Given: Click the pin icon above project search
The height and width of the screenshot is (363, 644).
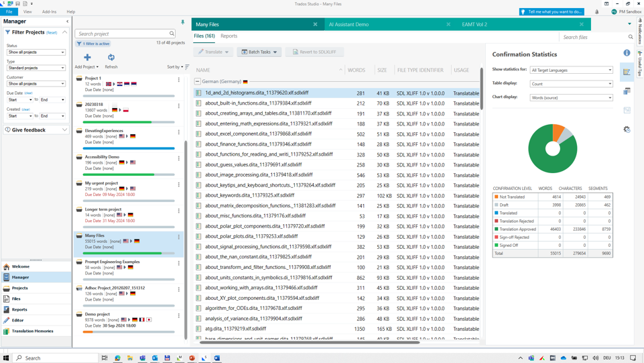Looking at the screenshot, I should tap(182, 22).
